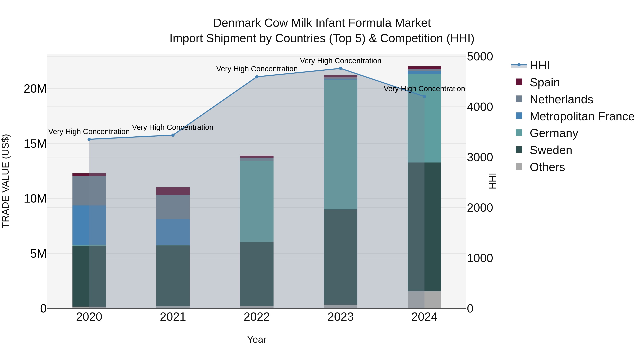Viewport: 644px width, 362px height.
Task: Click the 3000 HHI axis tick
Action: tap(480, 157)
